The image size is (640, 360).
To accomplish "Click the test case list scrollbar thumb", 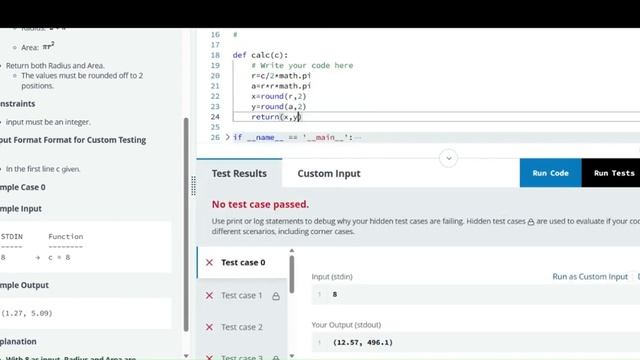I will [292, 274].
